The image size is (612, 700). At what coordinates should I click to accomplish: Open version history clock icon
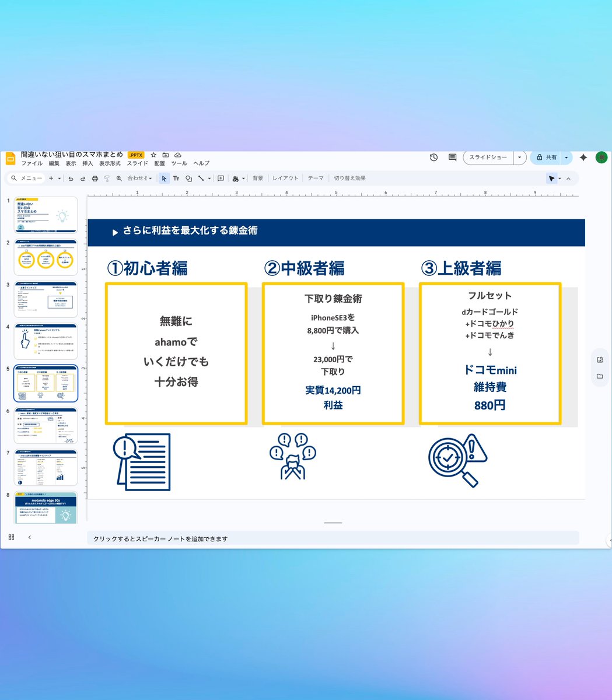point(433,157)
